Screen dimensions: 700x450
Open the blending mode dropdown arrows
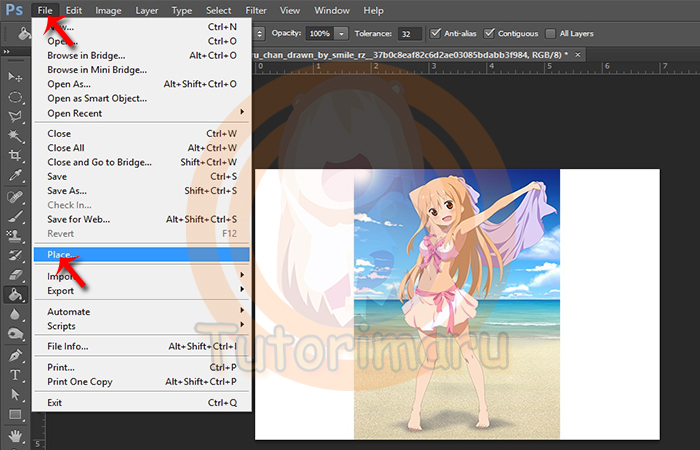[x=259, y=33]
